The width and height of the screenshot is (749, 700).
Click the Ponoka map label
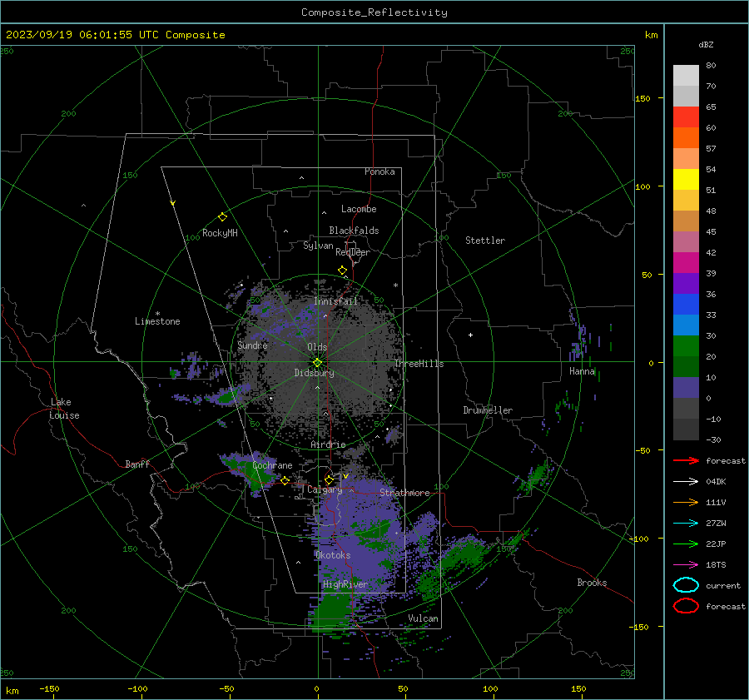(379, 171)
